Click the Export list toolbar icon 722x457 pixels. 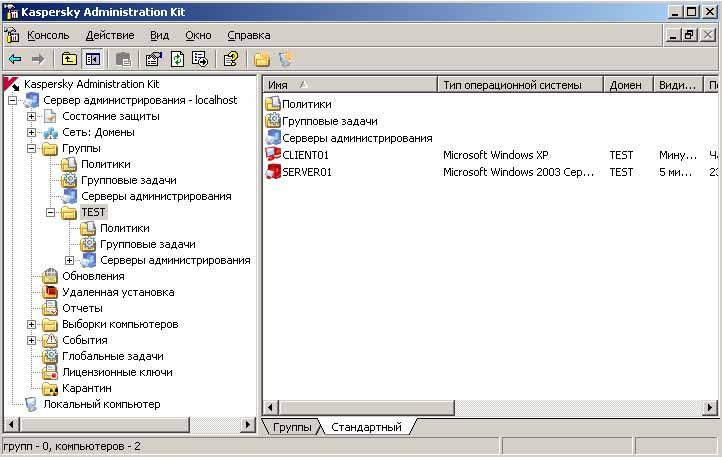pos(200,59)
